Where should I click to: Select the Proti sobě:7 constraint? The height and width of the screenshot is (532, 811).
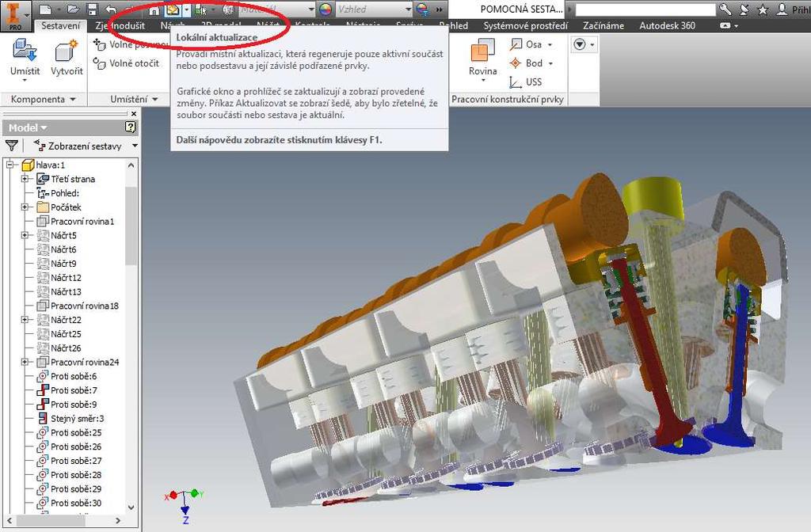[67, 390]
